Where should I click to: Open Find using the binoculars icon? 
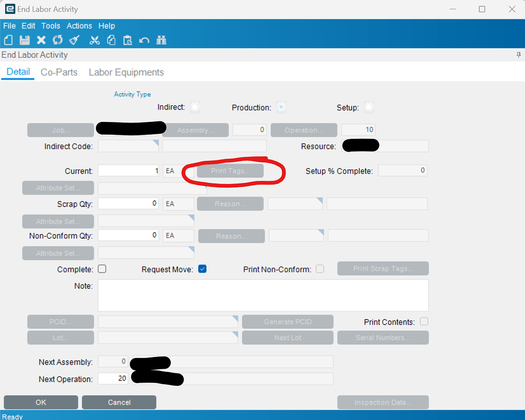[161, 40]
